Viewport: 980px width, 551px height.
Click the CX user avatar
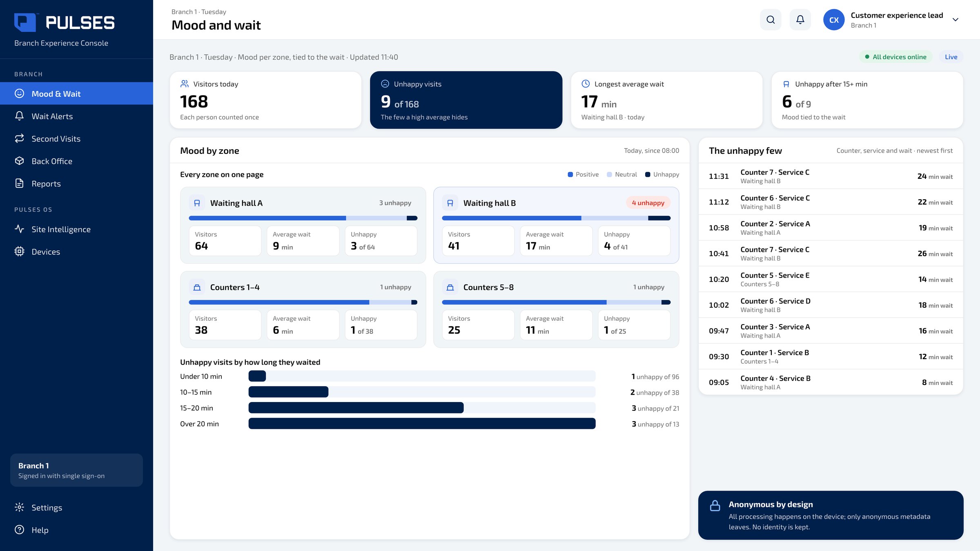pos(834,20)
